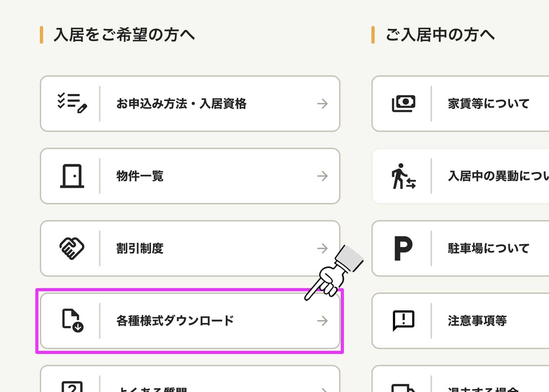Open the 入居中の異動について link
This screenshot has width=549, height=392.
coord(460,176)
